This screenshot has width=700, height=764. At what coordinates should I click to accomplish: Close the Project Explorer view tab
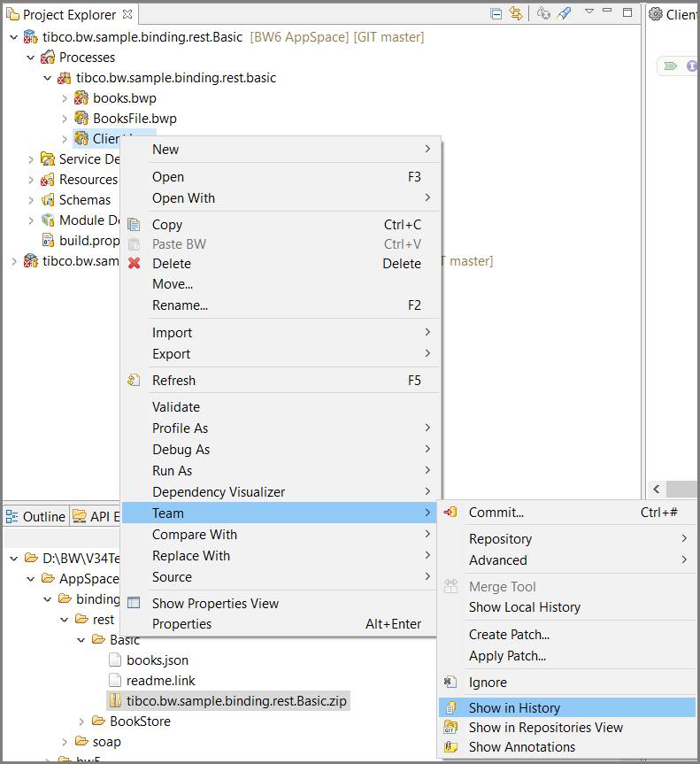(x=127, y=14)
